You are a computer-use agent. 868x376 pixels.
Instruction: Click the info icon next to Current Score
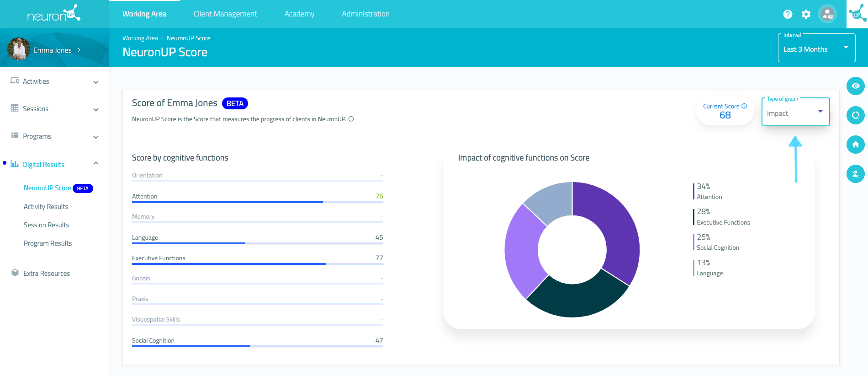(x=744, y=106)
